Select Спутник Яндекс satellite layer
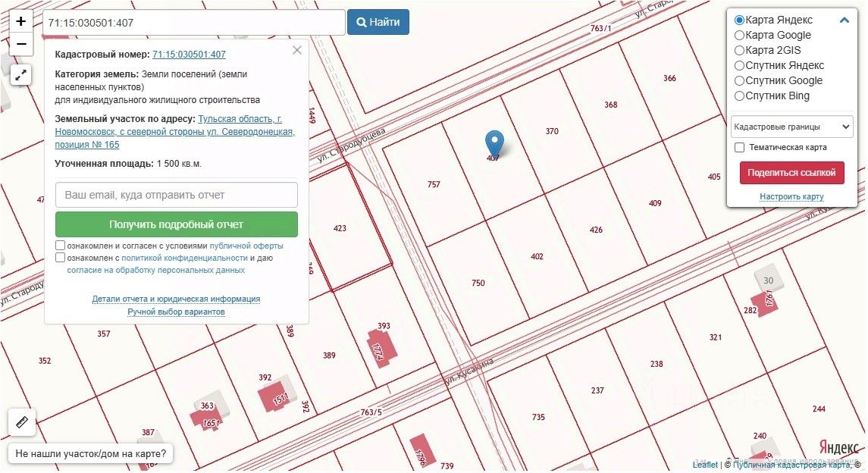The width and height of the screenshot is (868, 473). tap(739, 65)
